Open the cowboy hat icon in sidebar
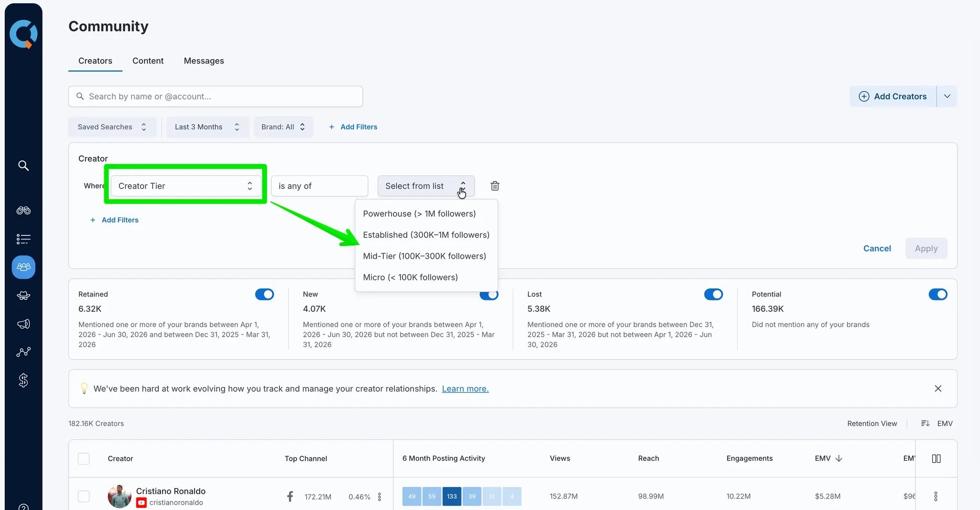 [23, 296]
